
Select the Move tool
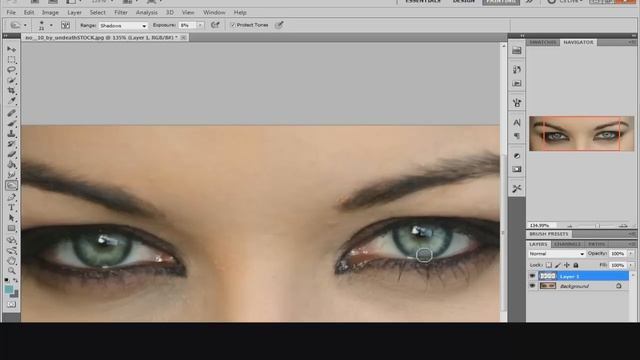coord(11,49)
